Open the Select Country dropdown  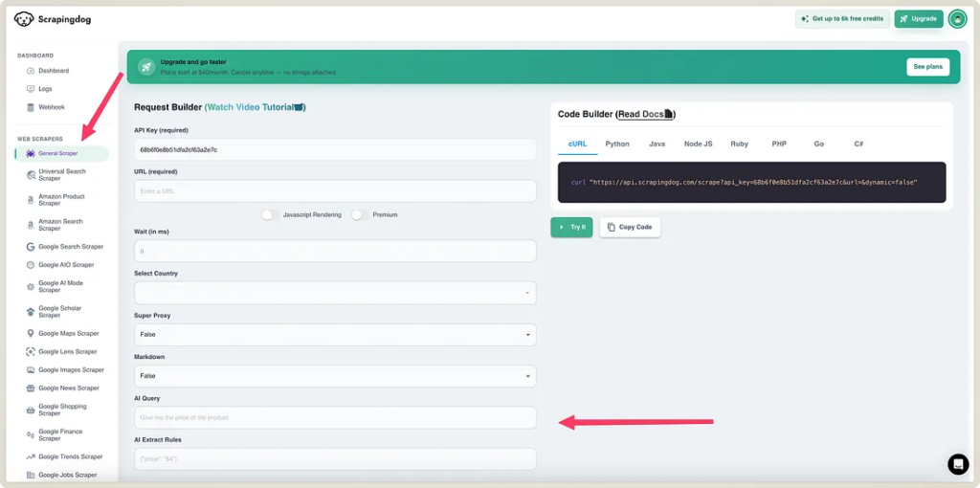pos(335,293)
